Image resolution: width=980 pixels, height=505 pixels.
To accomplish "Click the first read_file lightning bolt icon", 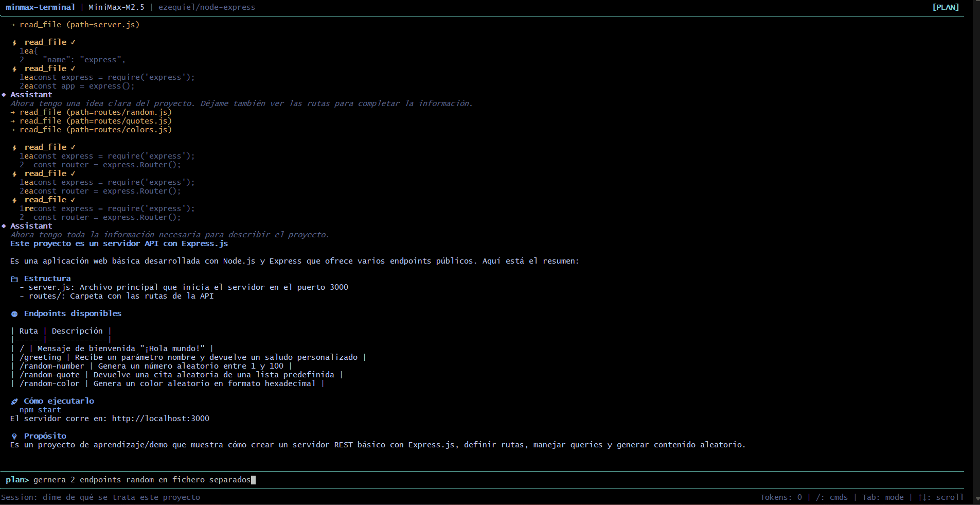I will click(14, 43).
